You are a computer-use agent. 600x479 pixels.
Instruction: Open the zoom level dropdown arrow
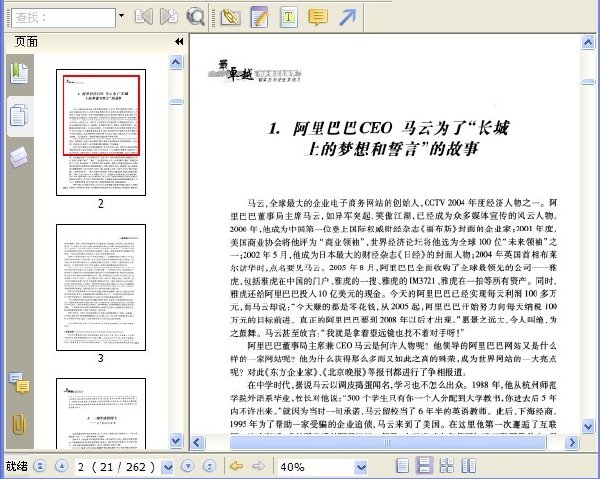click(x=361, y=467)
